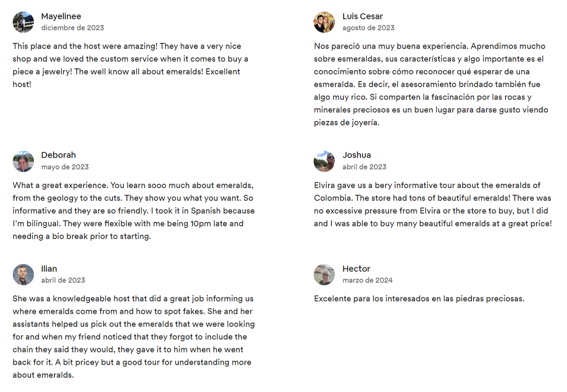Click Hector's review about 'piedras preciosas'

[419, 299]
